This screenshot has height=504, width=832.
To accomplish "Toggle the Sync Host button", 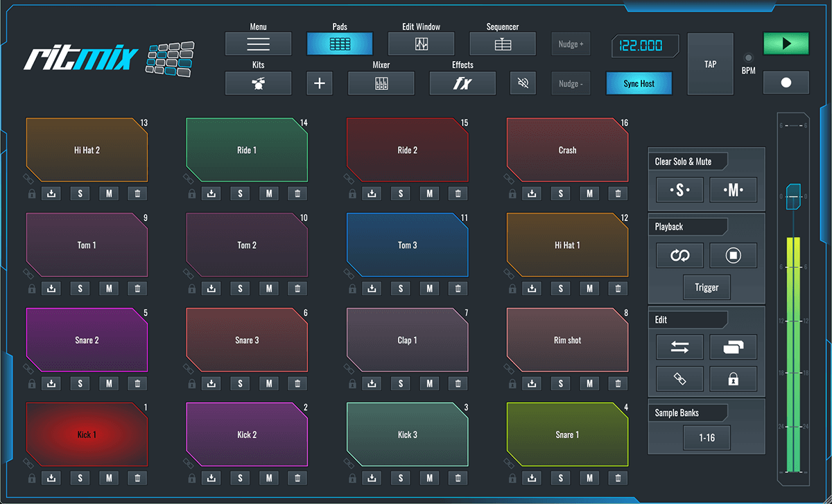I will [x=639, y=83].
